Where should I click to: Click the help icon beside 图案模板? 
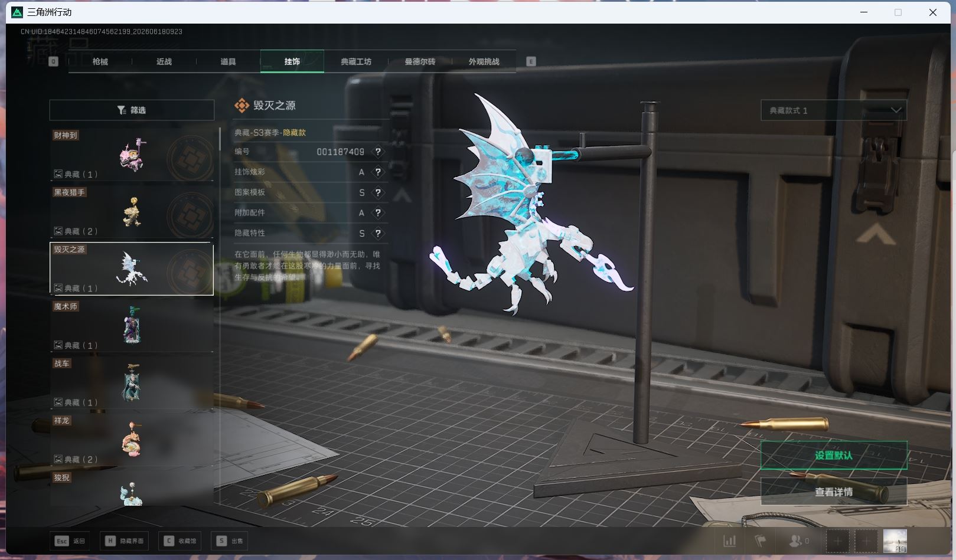pyautogui.click(x=378, y=192)
